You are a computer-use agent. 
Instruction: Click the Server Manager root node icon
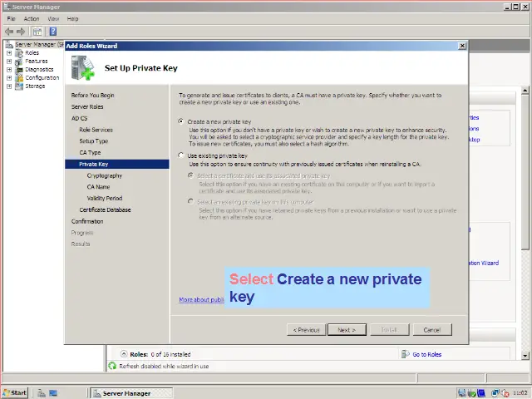click(x=9, y=44)
